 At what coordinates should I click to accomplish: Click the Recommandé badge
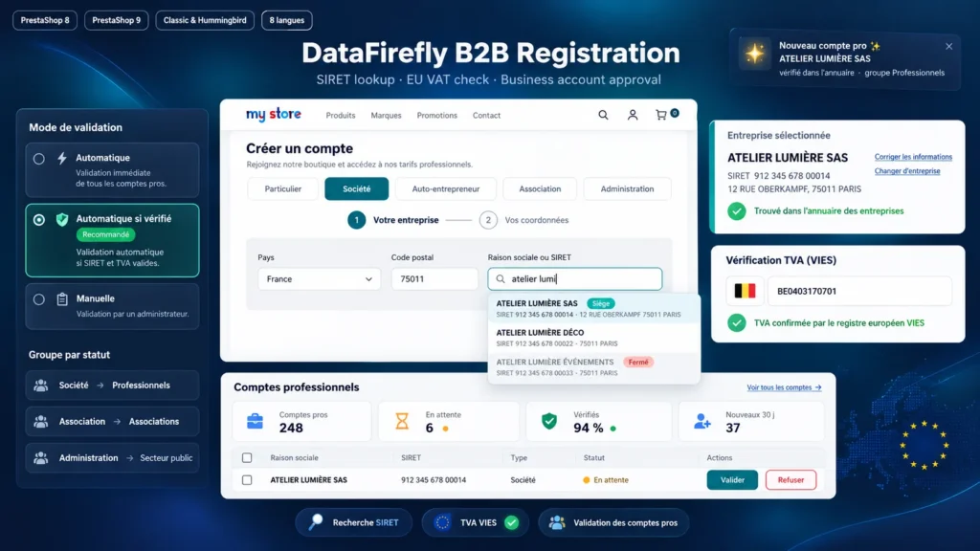(105, 235)
